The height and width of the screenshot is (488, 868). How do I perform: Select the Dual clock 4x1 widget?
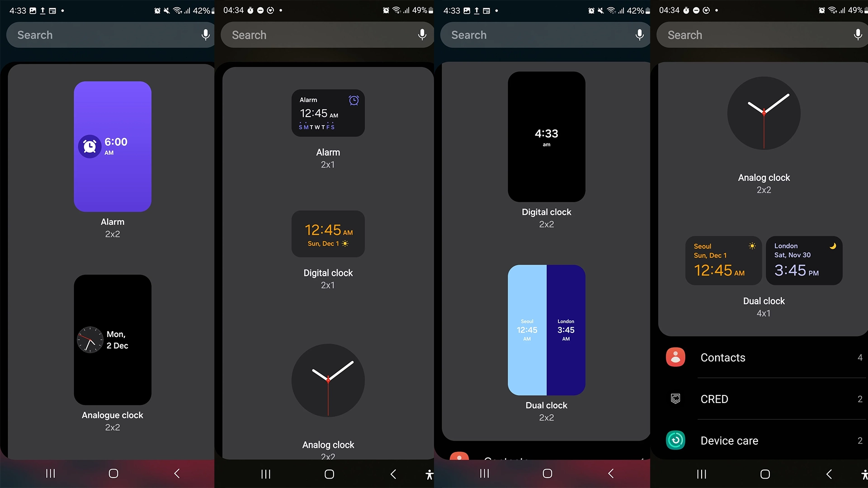tap(763, 260)
